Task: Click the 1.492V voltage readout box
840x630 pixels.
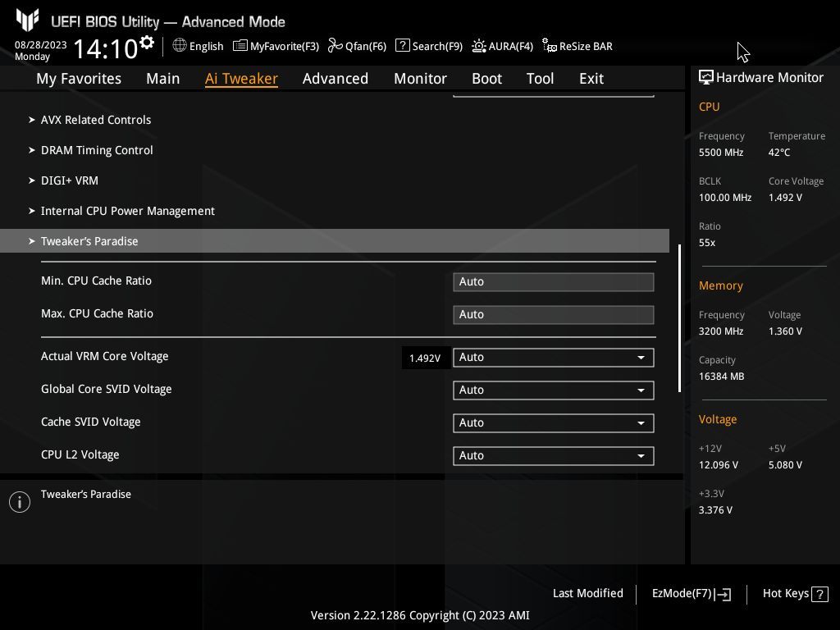Action: [x=425, y=358]
